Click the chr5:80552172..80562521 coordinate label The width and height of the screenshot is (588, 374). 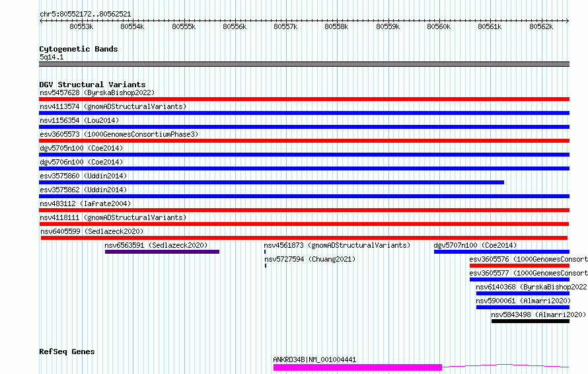point(85,15)
